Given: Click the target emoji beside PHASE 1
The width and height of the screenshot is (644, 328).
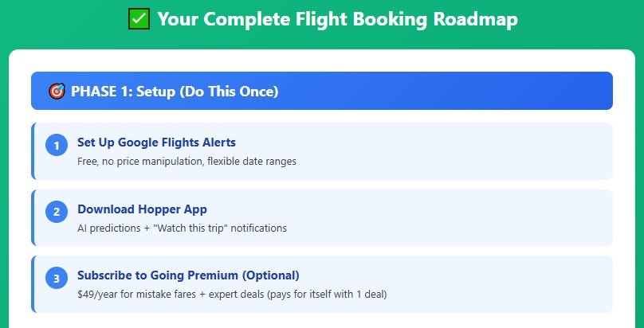Looking at the screenshot, I should (x=56, y=92).
